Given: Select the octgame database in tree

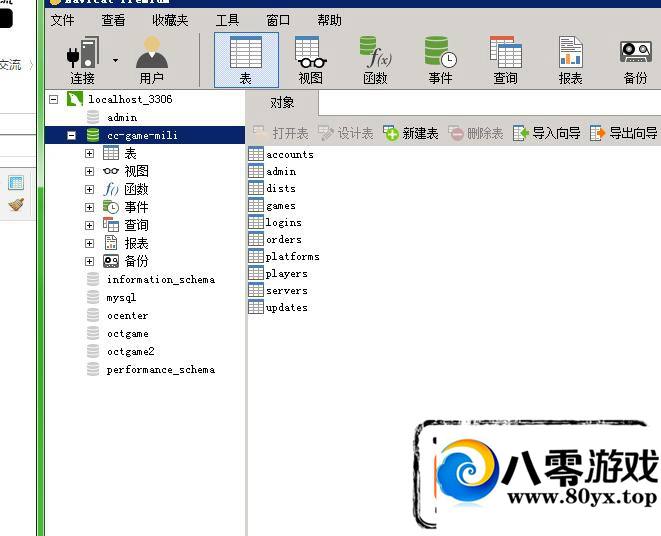Looking at the screenshot, I should coord(128,333).
